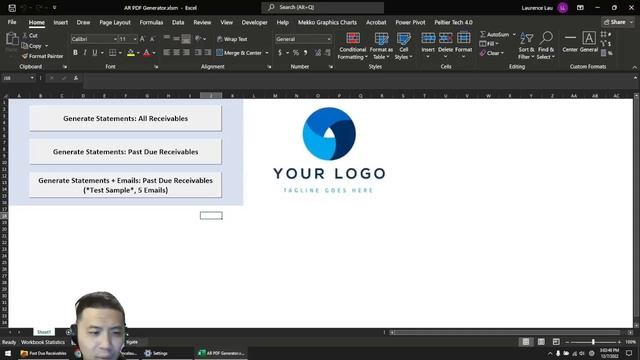Click the Delete cells icon
Viewport: 640px width, 360px height.
[x=445, y=38]
